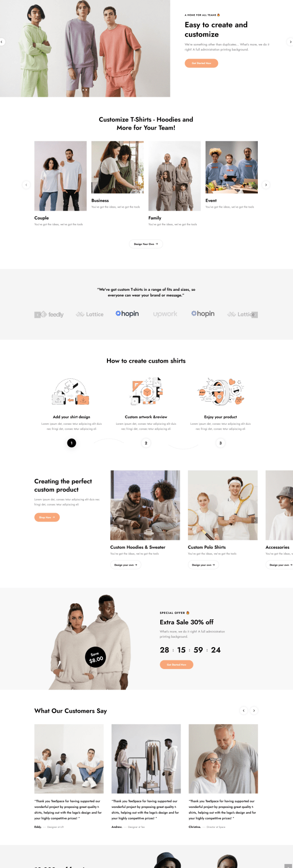Click the hero slider next arrow
293x868 pixels.
(x=291, y=42)
